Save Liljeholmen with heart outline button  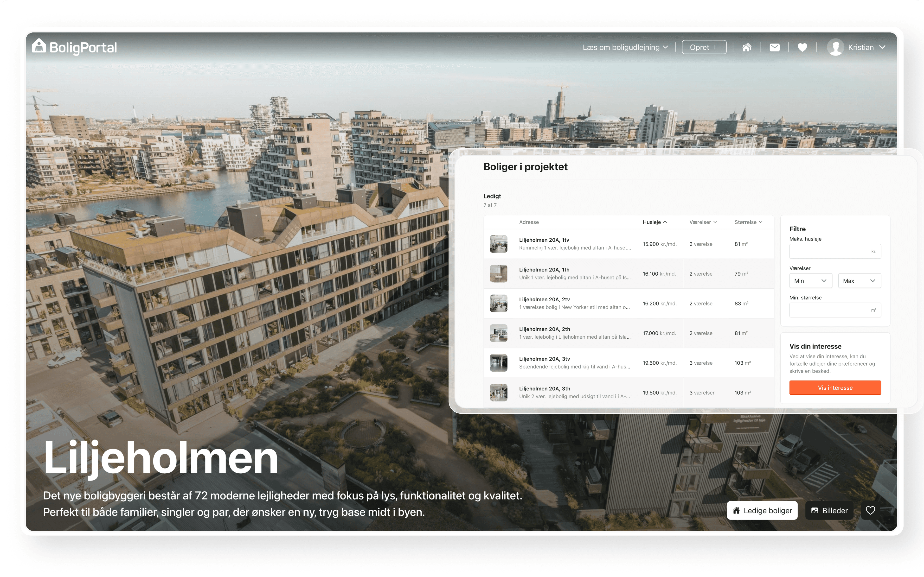pyautogui.click(x=870, y=510)
